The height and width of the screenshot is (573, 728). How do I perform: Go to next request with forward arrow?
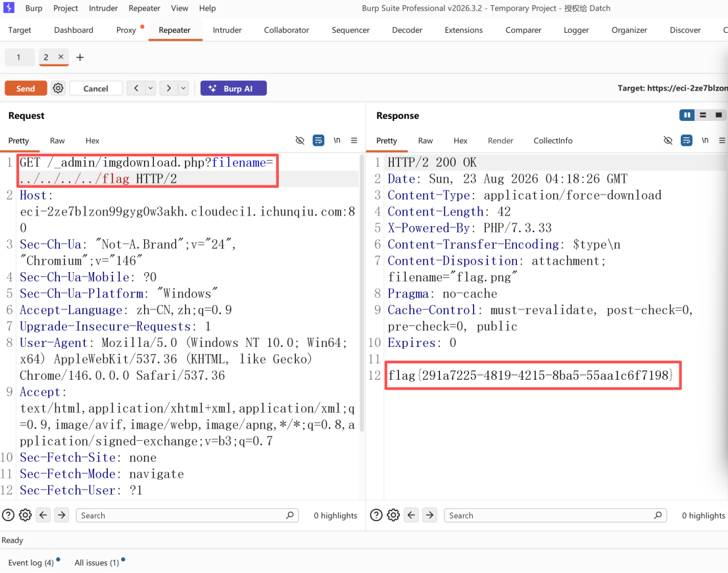click(x=168, y=88)
